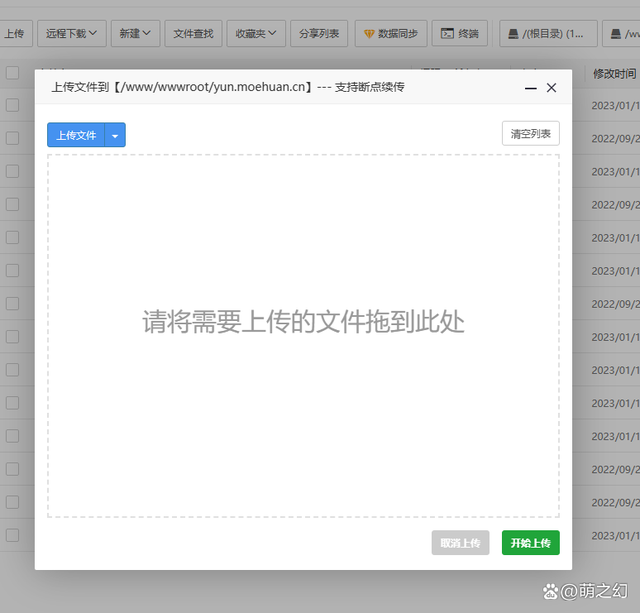Click the gray 取消上传 button
The width and height of the screenshot is (640, 613).
click(x=460, y=543)
